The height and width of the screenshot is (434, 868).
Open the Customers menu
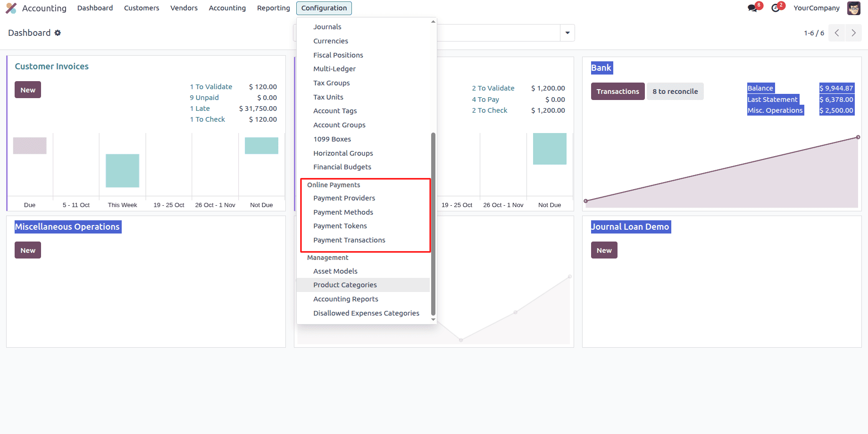(x=142, y=8)
